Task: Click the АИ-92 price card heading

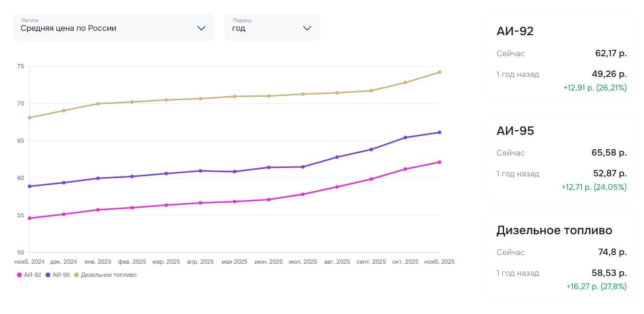Action: coord(515,31)
